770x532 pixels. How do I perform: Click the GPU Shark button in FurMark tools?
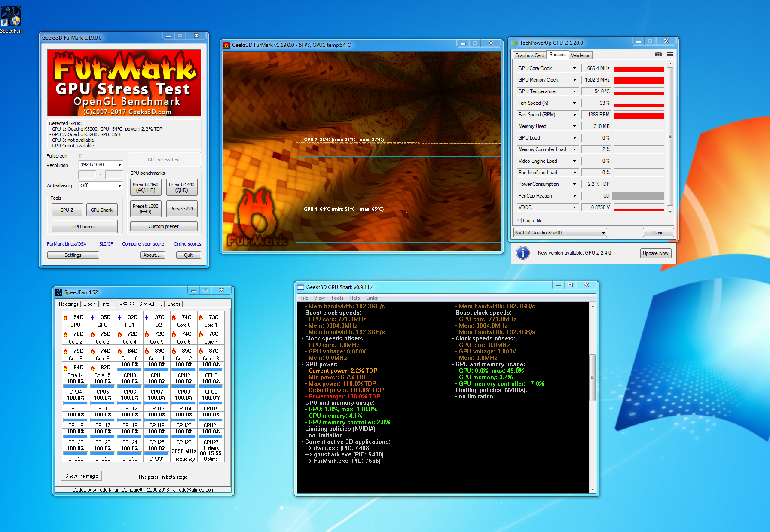tap(102, 210)
